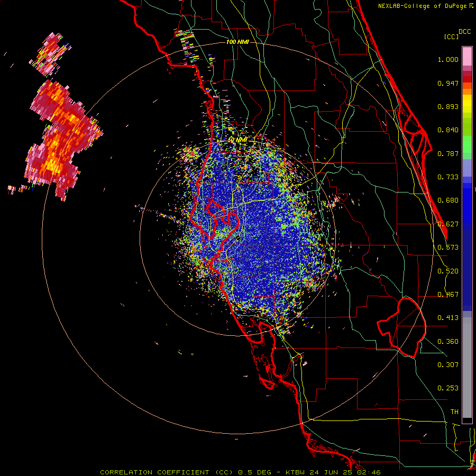Screen dimensions: 476x476
Task: Click the [CC] unit label
Action: point(452,36)
